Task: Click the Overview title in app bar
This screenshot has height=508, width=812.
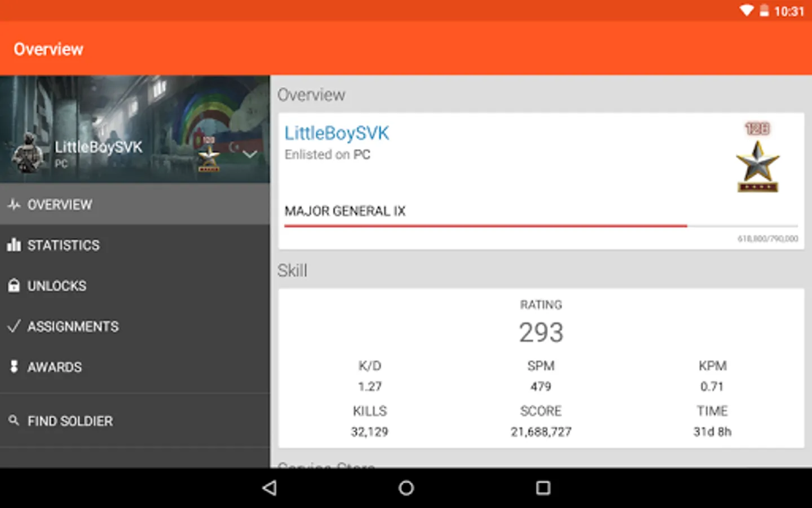Action: [48, 49]
